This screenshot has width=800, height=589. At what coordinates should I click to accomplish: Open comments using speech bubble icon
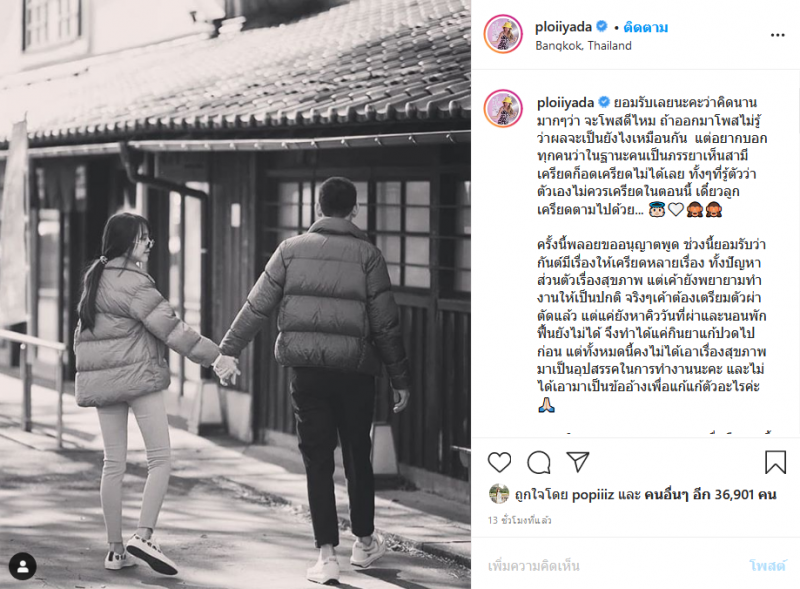tap(539, 462)
